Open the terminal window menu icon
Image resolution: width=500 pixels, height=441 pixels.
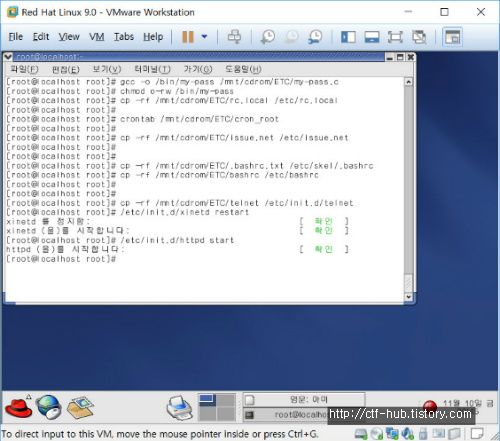8,57
